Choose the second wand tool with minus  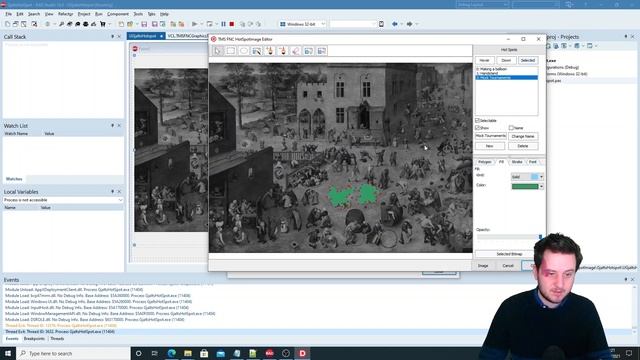282,51
